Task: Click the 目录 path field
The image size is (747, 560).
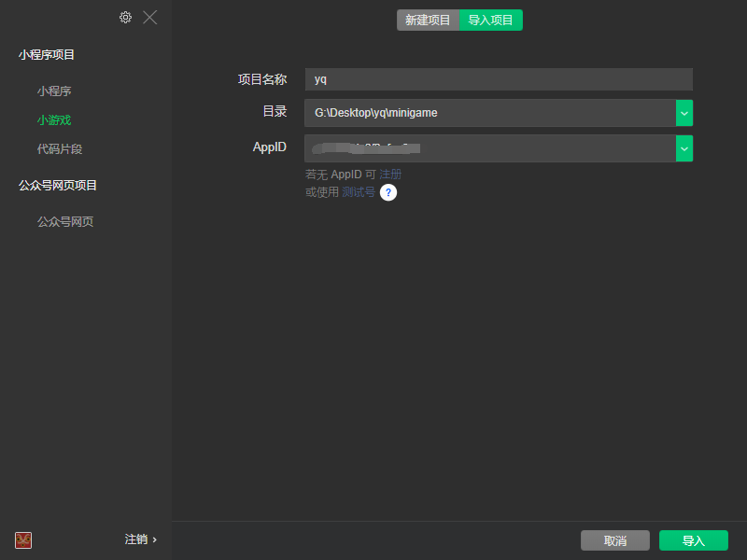Action: tap(490, 113)
